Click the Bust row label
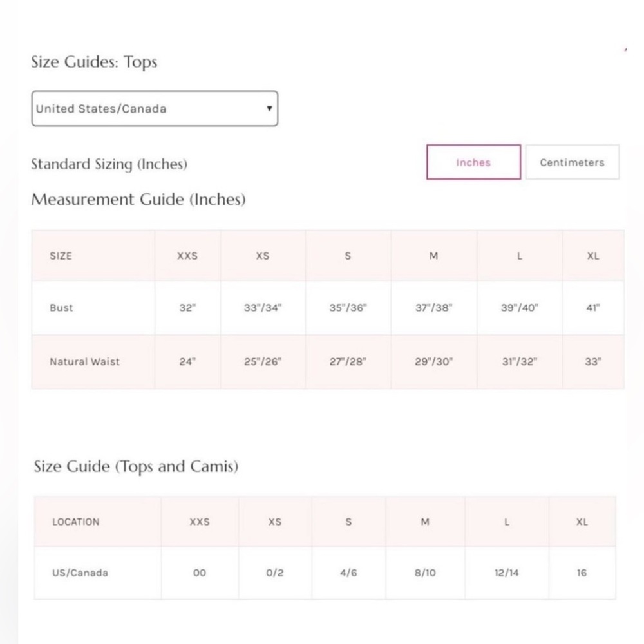Viewport: 644px width, 644px height. pyautogui.click(x=61, y=308)
